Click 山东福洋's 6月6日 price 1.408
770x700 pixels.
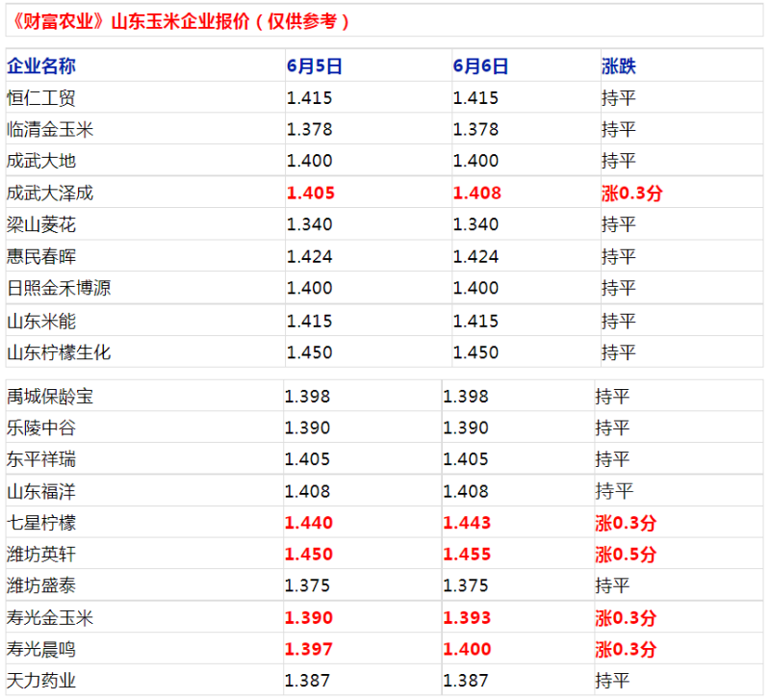click(466, 491)
